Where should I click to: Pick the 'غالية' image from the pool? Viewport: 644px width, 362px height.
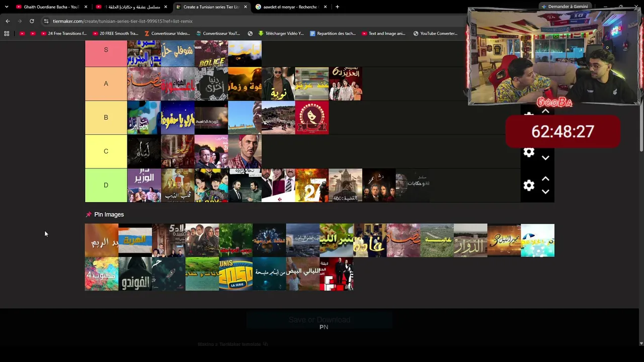pos(437,240)
